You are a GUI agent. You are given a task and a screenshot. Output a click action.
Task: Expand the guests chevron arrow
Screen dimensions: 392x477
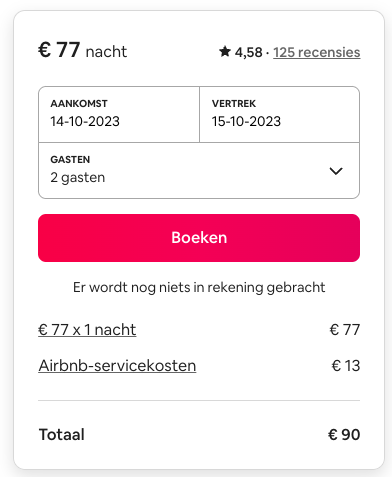pos(336,171)
